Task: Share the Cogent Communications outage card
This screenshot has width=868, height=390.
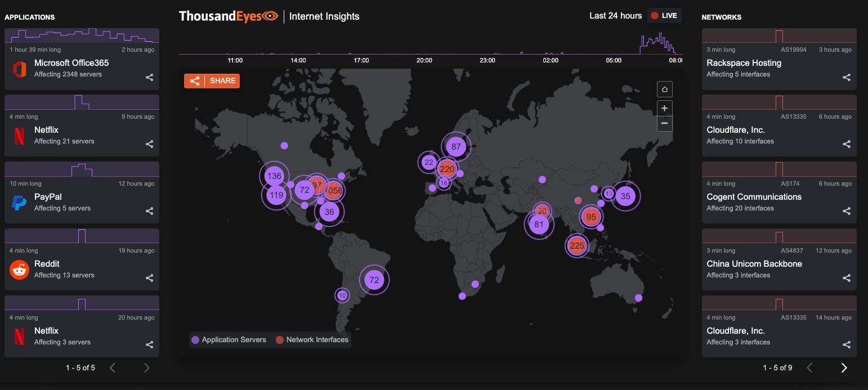Action: pyautogui.click(x=847, y=211)
